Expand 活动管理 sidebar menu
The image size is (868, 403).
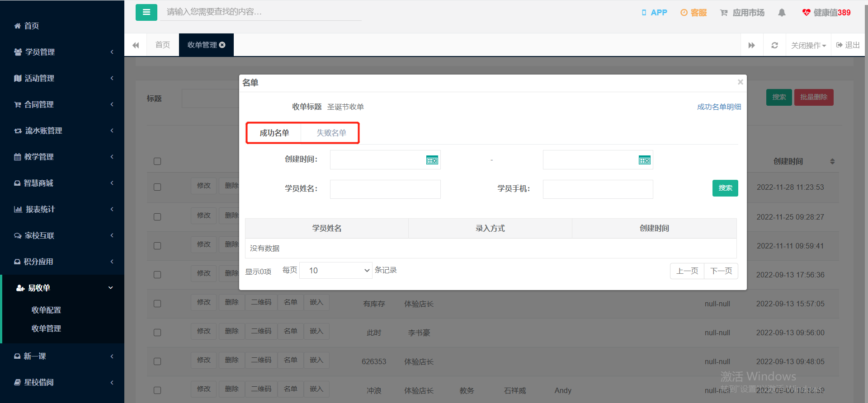pos(62,78)
